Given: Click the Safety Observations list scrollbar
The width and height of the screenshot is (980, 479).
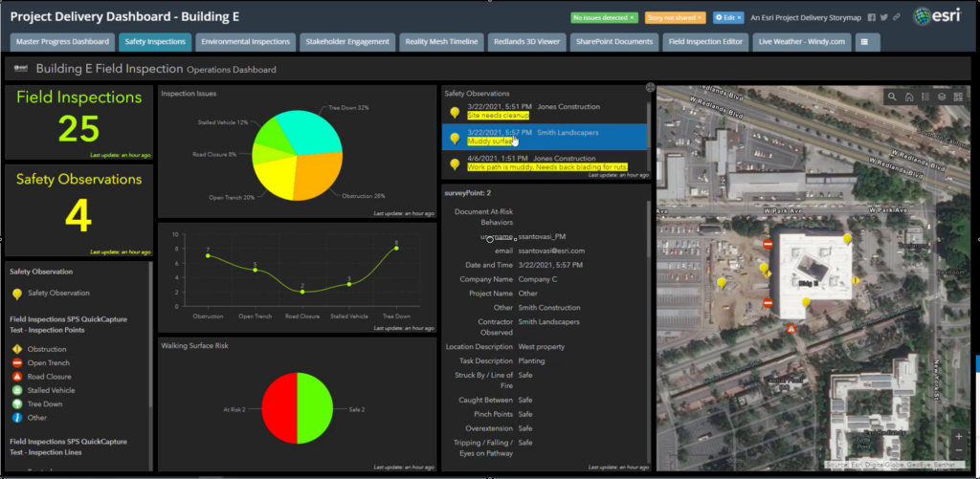Looking at the screenshot, I should (x=648, y=125).
